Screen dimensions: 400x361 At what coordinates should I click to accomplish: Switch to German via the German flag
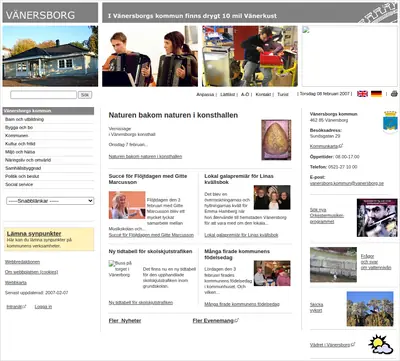(x=376, y=94)
